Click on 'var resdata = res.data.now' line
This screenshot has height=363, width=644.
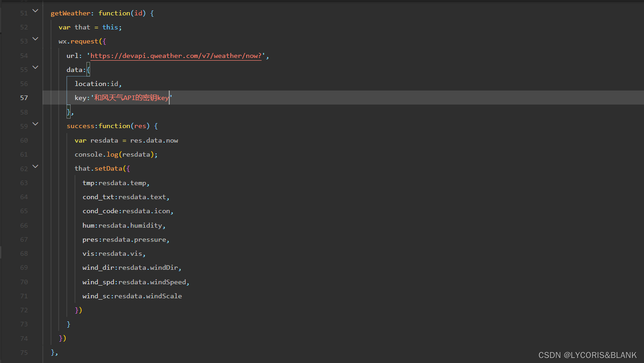[x=126, y=140]
